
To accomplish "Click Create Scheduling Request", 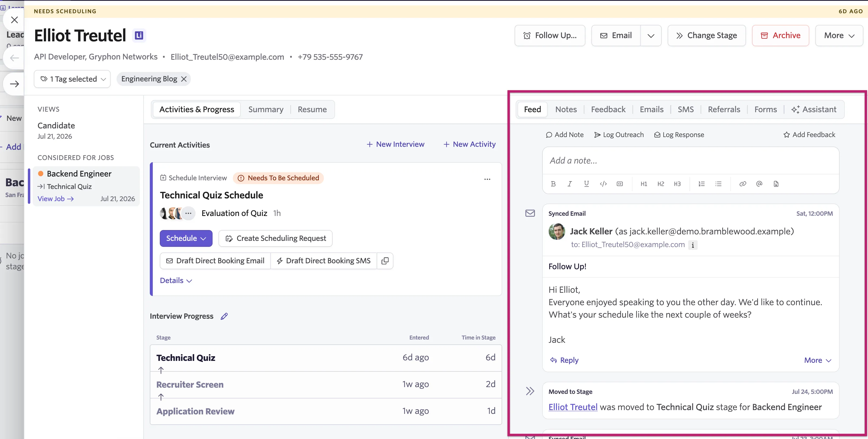I will pyautogui.click(x=275, y=238).
